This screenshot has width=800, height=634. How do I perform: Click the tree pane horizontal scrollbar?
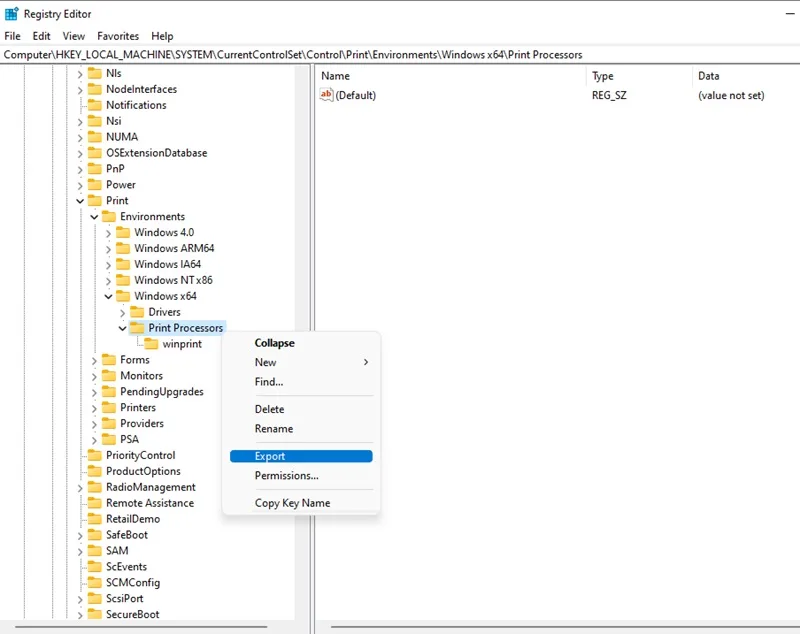coord(141,627)
